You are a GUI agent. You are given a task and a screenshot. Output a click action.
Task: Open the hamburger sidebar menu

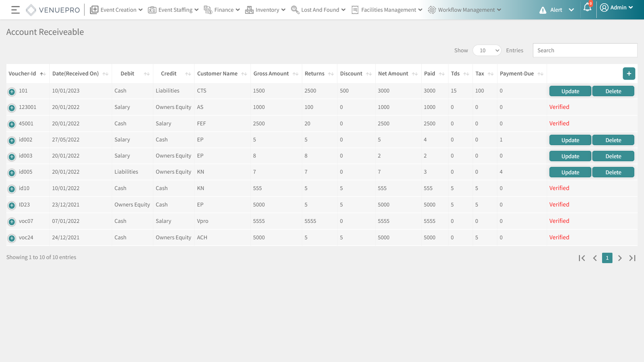[x=15, y=10]
